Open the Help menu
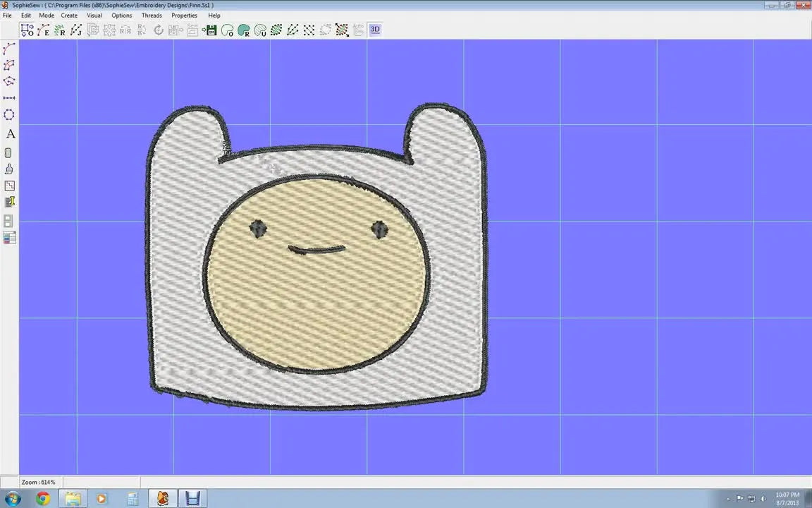812x508 pixels. click(x=214, y=16)
